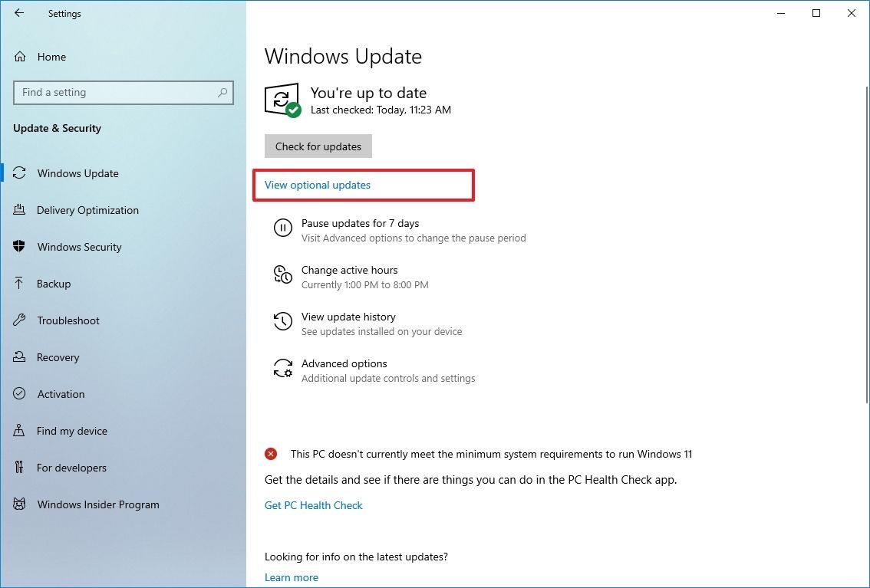Open the Activation section

(x=61, y=394)
